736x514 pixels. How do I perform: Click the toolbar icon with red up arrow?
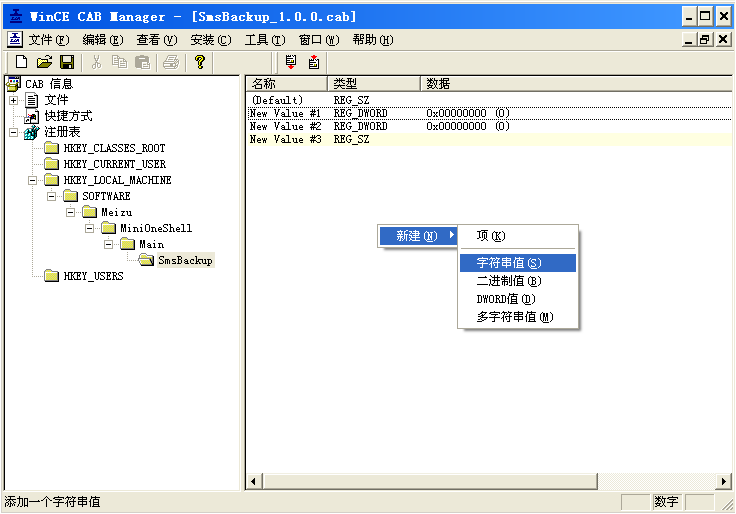(314, 62)
